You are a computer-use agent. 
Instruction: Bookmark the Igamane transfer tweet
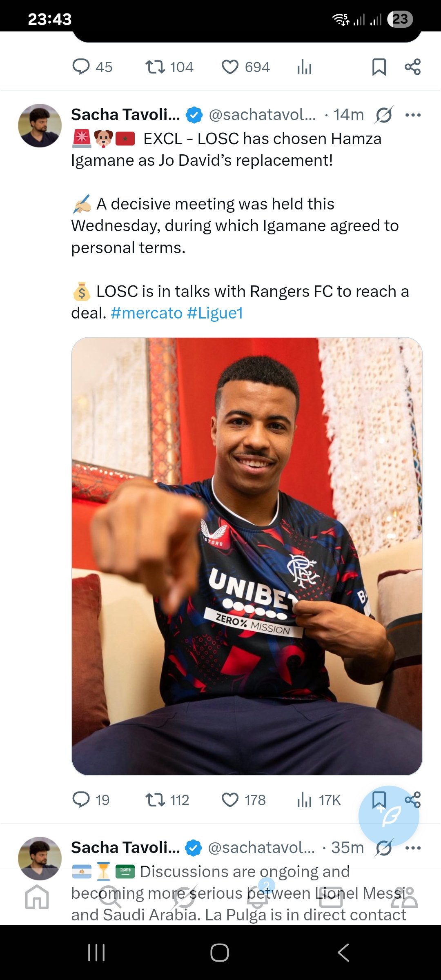click(x=379, y=800)
